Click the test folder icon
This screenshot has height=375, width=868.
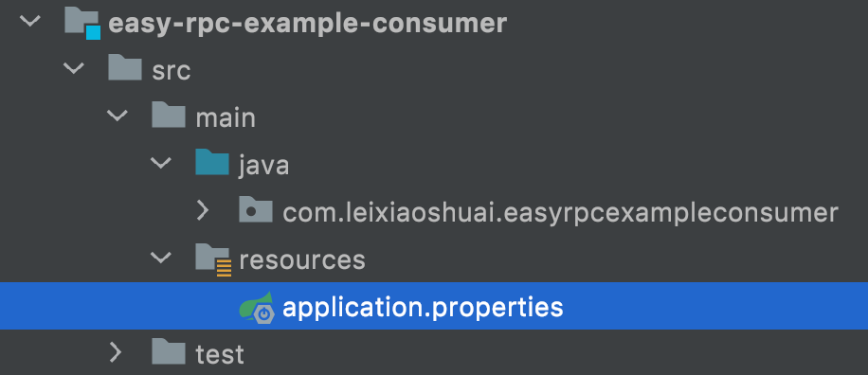point(169,351)
